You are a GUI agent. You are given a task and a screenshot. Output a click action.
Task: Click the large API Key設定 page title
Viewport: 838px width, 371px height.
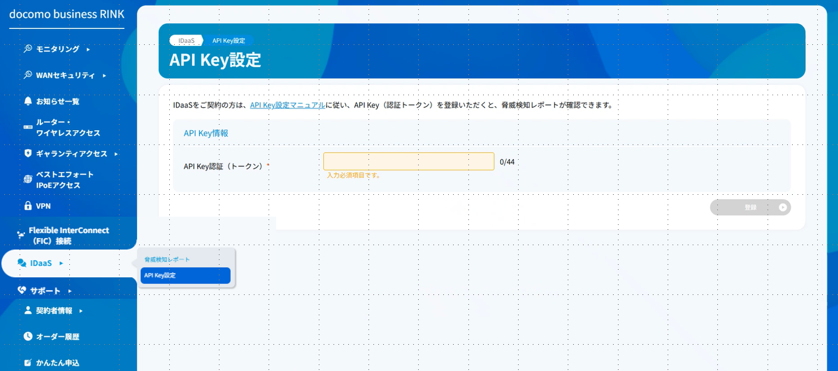pos(215,60)
